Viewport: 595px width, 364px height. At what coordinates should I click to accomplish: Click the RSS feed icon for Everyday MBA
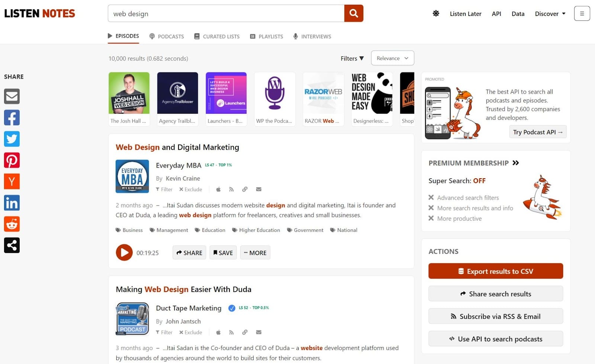point(231,189)
